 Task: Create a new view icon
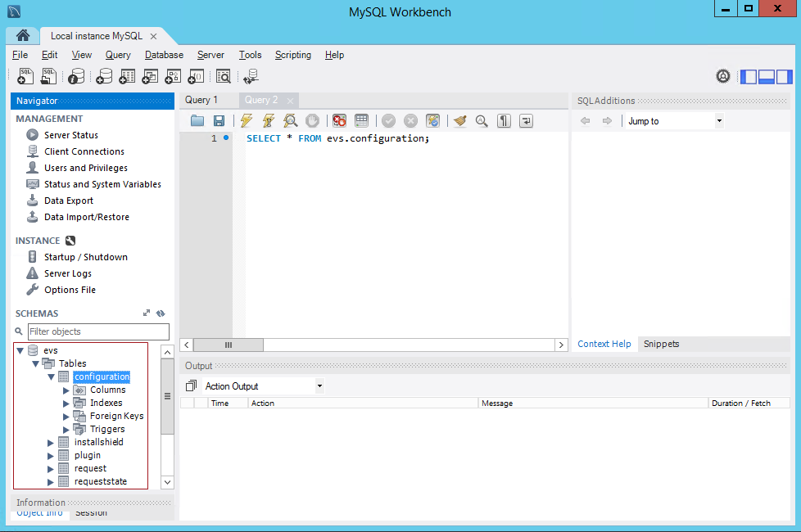pos(150,76)
